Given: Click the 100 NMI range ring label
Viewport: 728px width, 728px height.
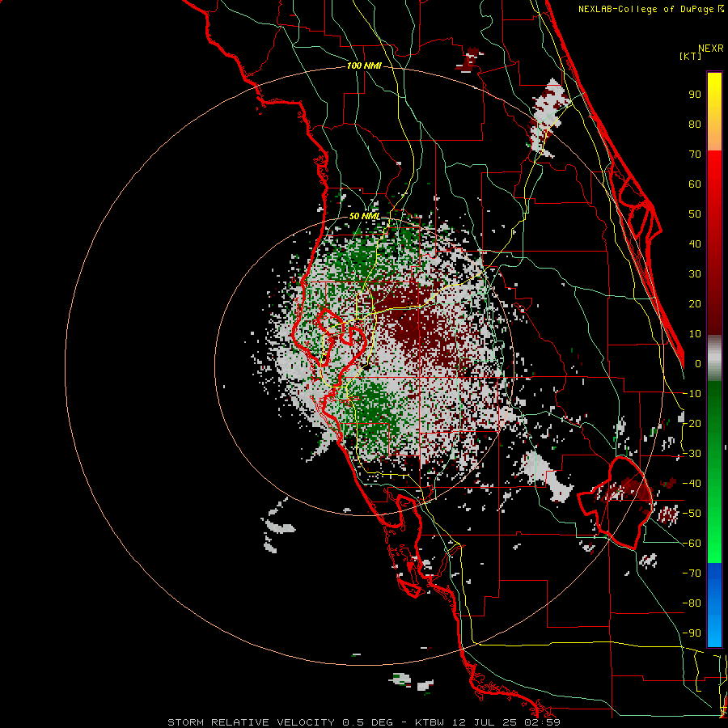Looking at the screenshot, I should coord(364,66).
